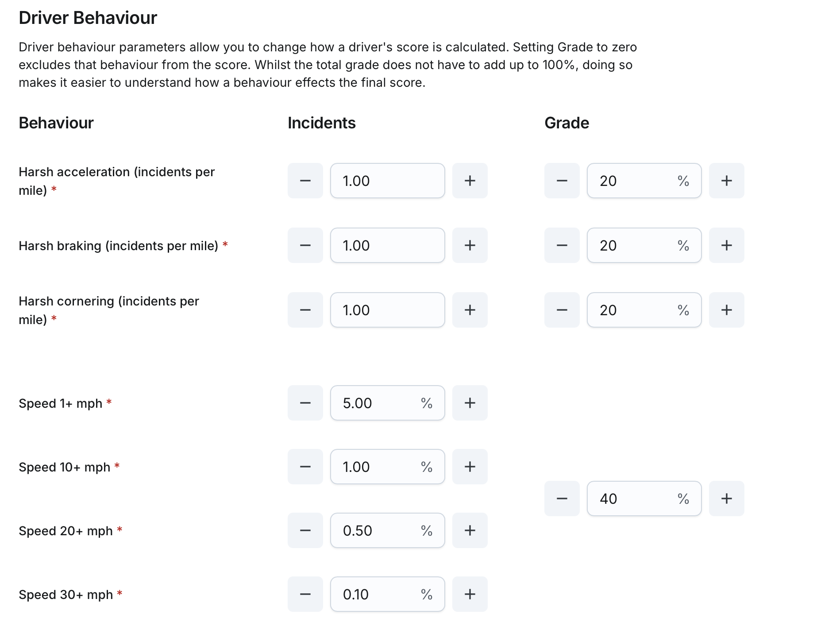Increase Harsh acceleration incidents value
The image size is (840, 626).
point(470,181)
